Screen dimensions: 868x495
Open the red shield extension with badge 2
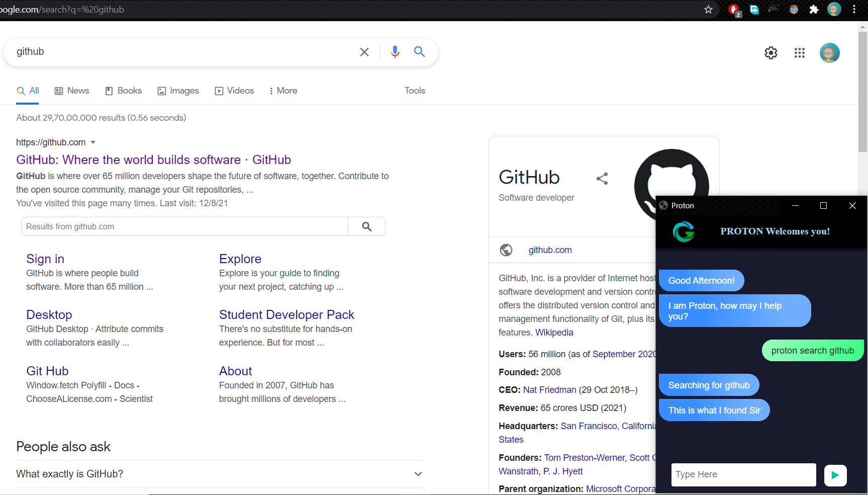(x=734, y=10)
